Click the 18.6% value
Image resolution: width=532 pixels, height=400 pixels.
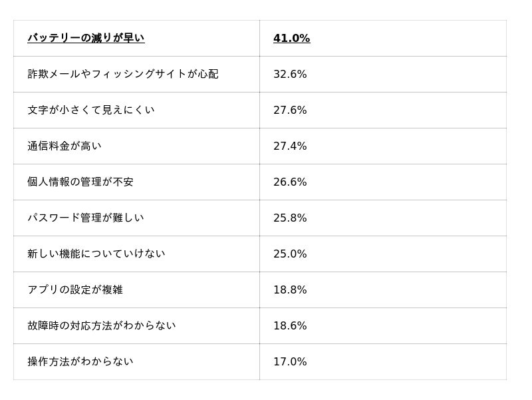290,325
